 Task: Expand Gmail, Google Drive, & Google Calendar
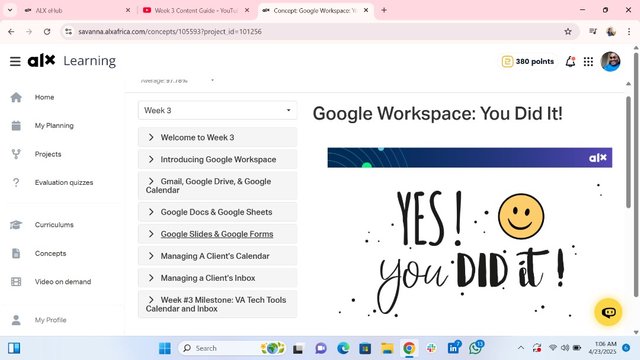(218, 186)
